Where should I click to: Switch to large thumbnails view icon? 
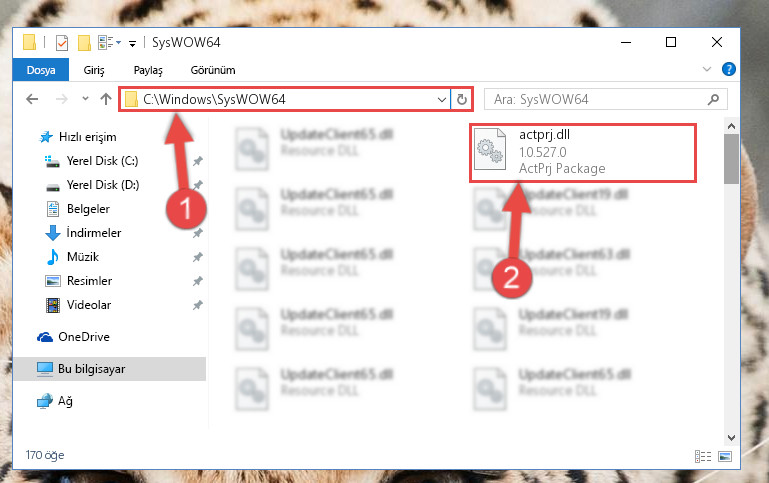[x=725, y=457]
